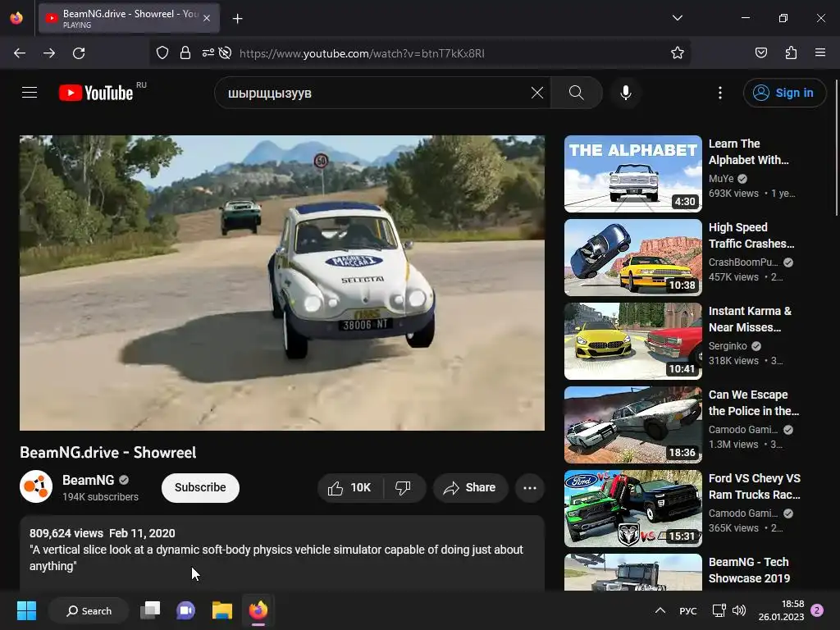Clear the search box with the X

pyautogui.click(x=536, y=93)
